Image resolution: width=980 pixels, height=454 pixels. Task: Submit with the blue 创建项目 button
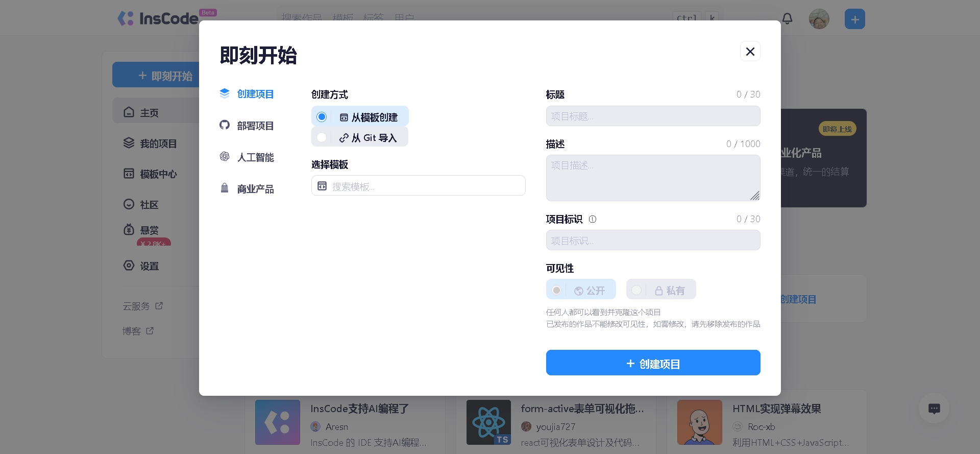pyautogui.click(x=653, y=363)
